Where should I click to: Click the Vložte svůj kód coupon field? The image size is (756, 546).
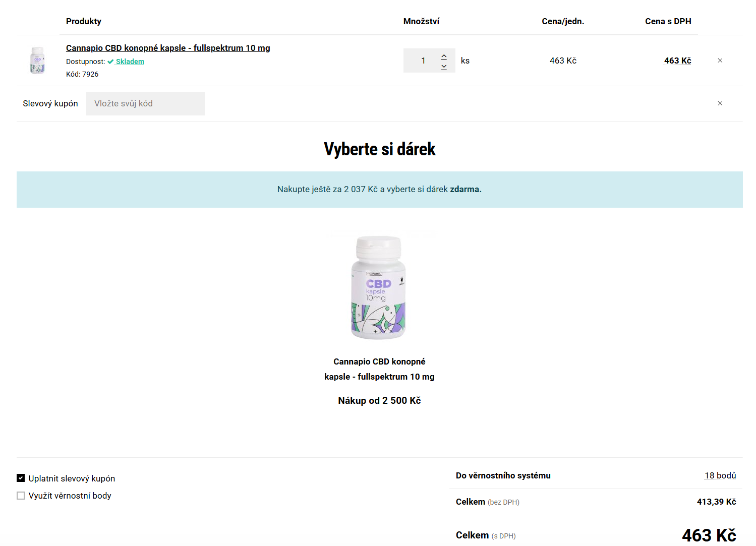coord(145,103)
